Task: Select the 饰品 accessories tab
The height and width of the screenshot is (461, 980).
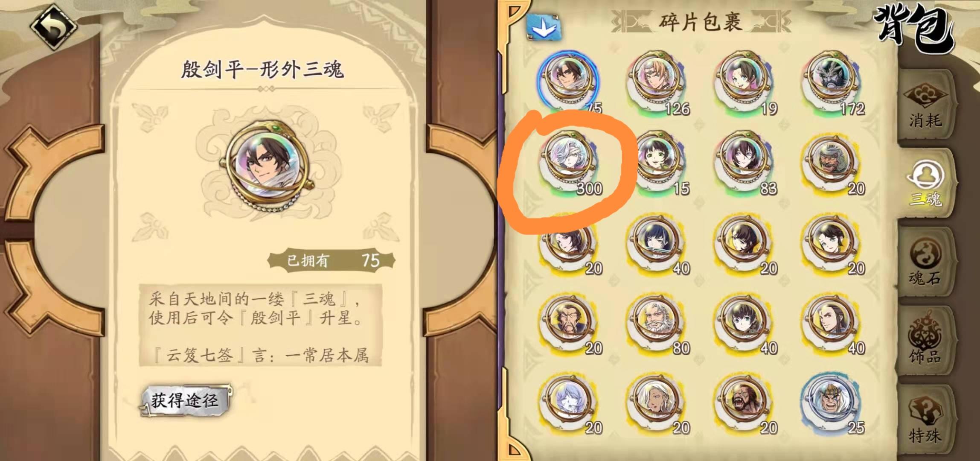Action: point(925,341)
